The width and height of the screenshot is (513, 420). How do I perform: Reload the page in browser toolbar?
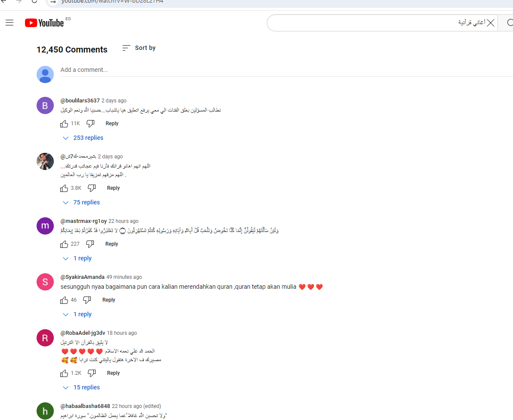click(34, 1)
